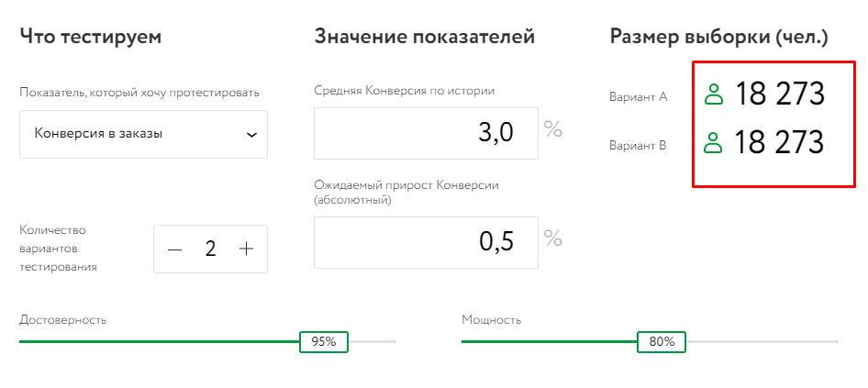
Task: Click the green person icon for Вариант A
Action: (714, 94)
